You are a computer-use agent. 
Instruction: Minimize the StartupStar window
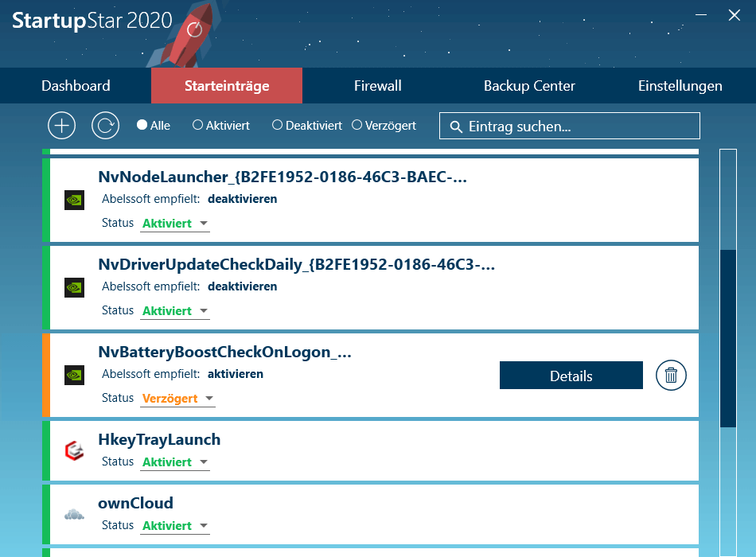point(701,15)
